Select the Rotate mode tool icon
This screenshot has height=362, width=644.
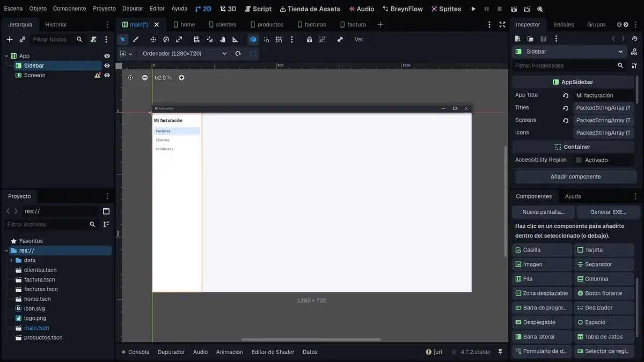(166, 40)
